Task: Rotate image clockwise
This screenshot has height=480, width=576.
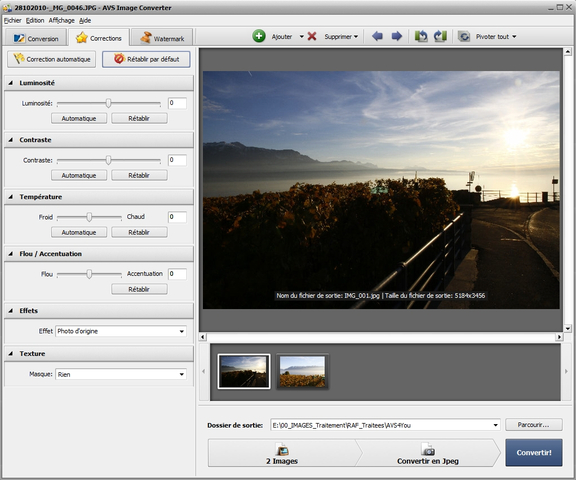Action: click(x=440, y=36)
